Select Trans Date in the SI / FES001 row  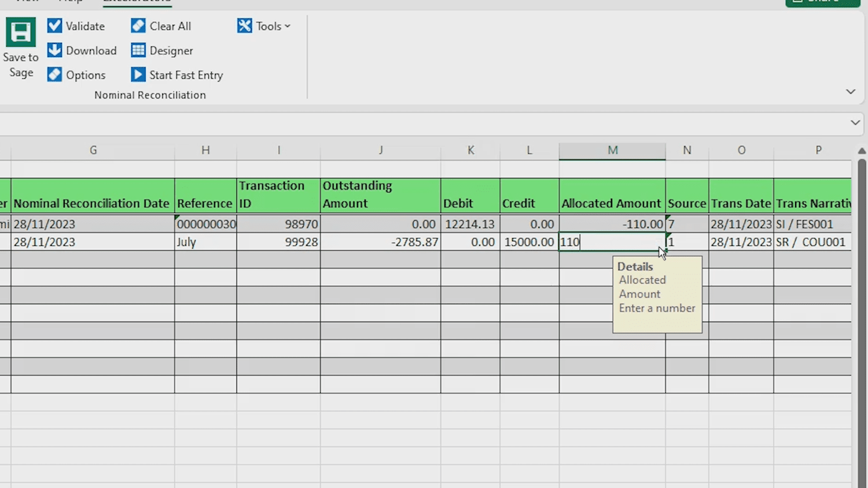click(741, 224)
